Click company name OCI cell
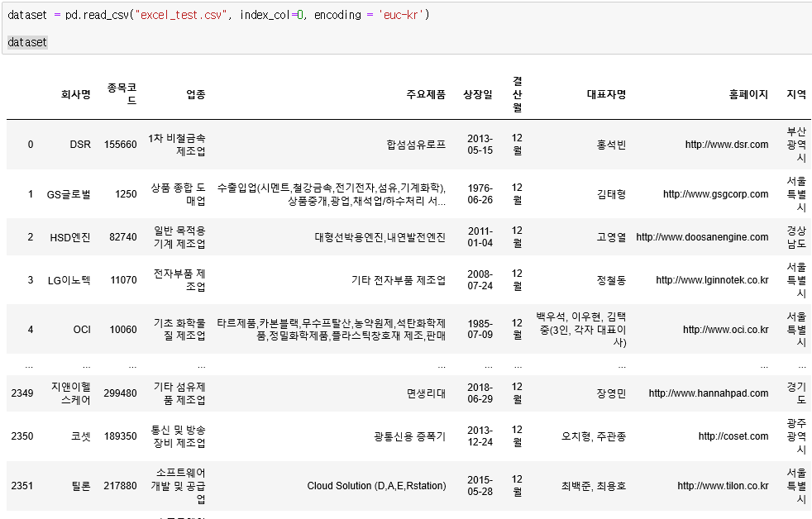Image resolution: width=812 pixels, height=519 pixels. pyautogui.click(x=82, y=330)
